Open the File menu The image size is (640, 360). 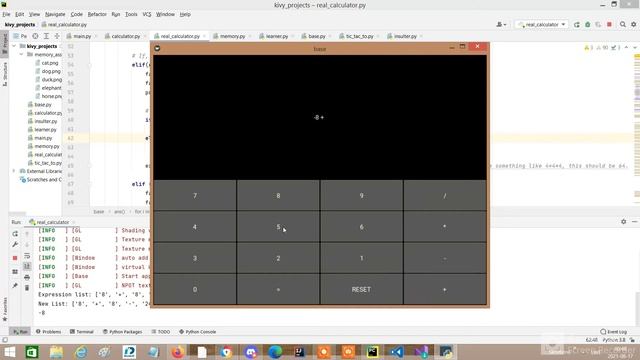pyautogui.click(x=6, y=14)
